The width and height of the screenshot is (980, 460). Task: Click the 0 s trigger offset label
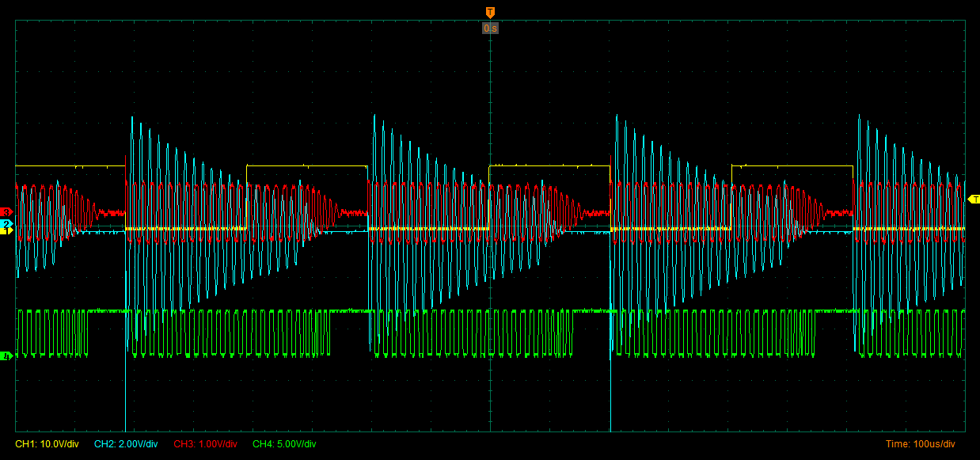490,29
